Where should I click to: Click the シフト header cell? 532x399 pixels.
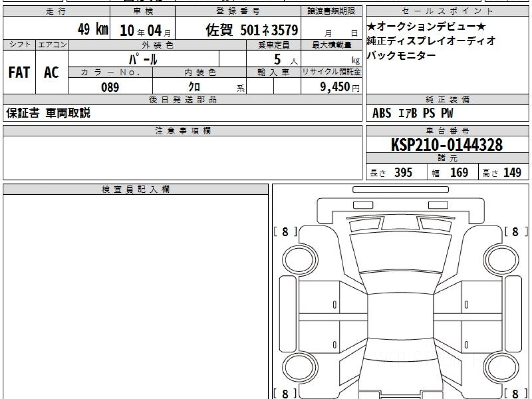20,45
